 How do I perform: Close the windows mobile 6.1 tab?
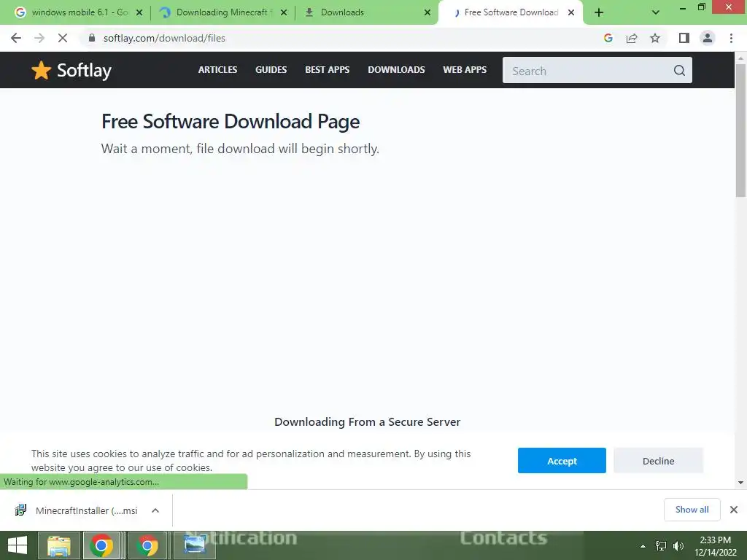(x=139, y=12)
